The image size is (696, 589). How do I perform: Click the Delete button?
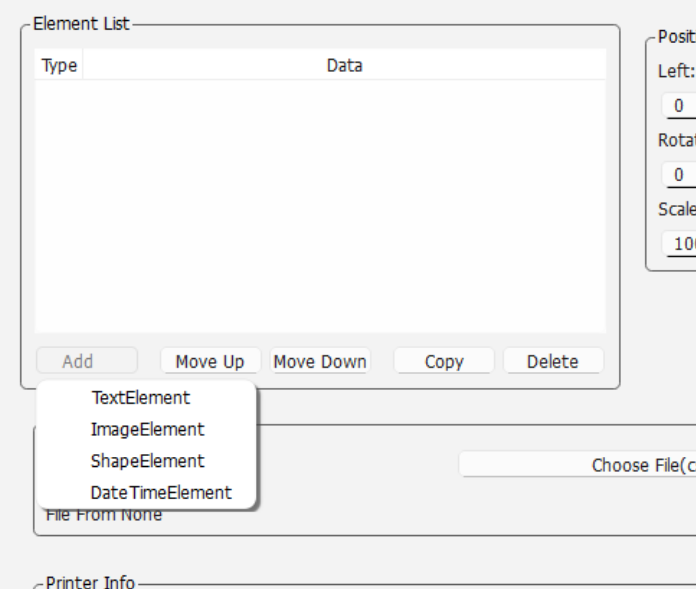coord(553,361)
